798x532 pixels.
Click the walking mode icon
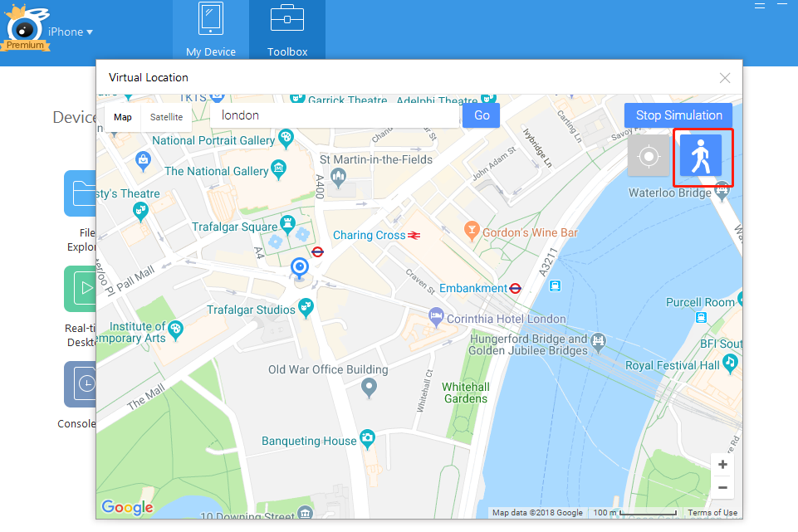(701, 156)
